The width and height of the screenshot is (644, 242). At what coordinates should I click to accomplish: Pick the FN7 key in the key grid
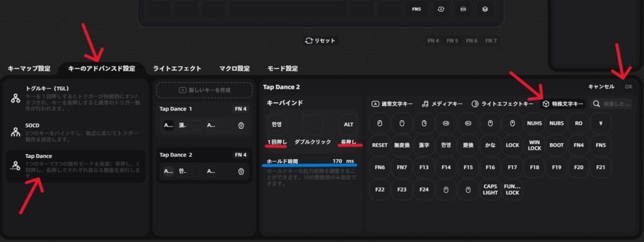tap(402, 167)
